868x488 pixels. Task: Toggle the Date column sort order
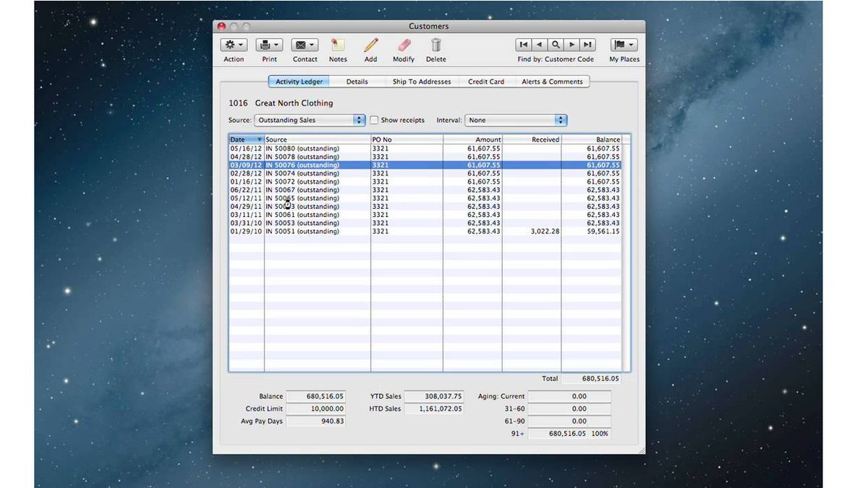[x=244, y=139]
